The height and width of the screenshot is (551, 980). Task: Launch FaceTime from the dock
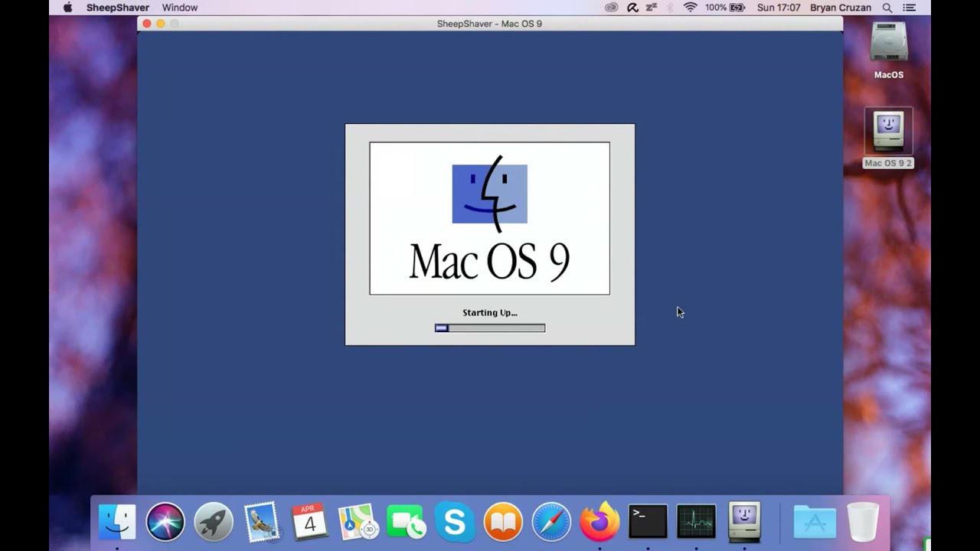click(x=406, y=522)
